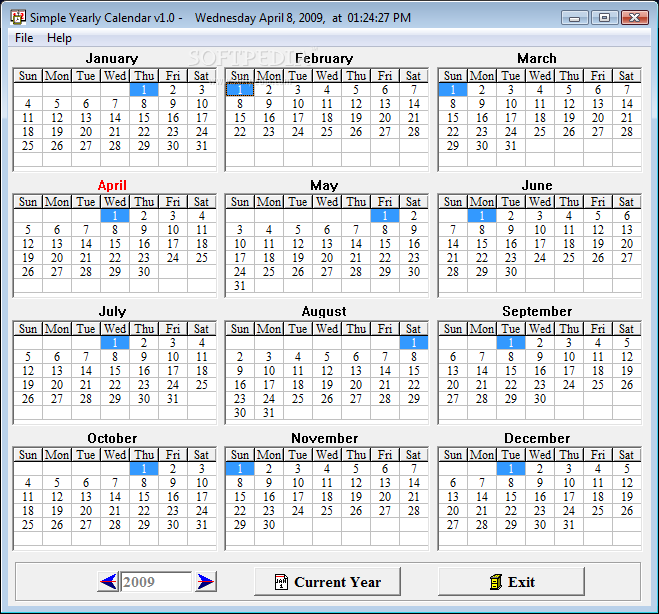Select August 1 highlighted cell
The width and height of the screenshot is (659, 614).
[414, 343]
